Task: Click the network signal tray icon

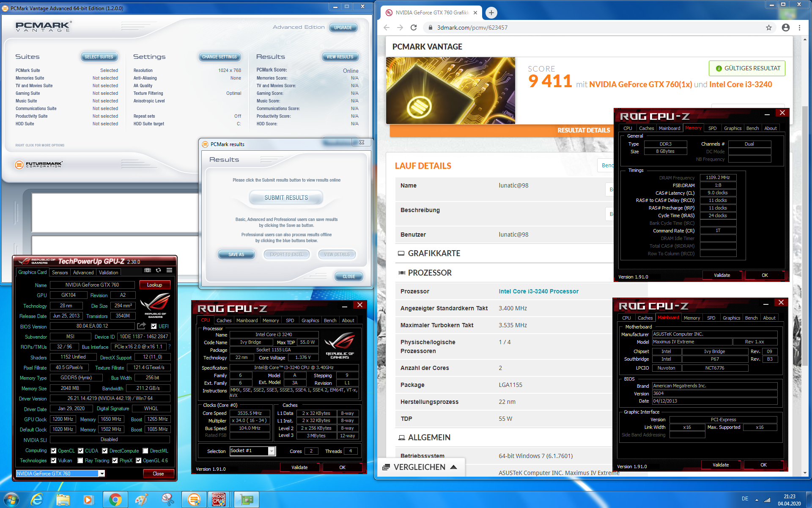Action: pyautogui.click(x=767, y=500)
